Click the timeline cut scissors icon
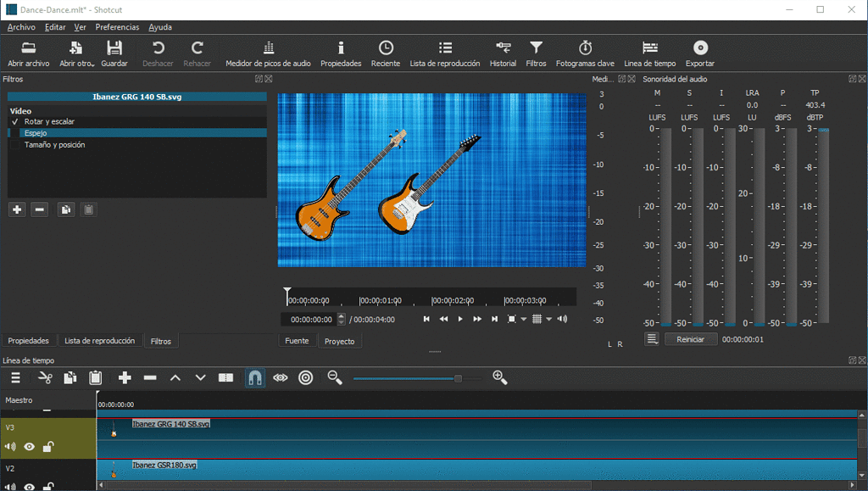The width and height of the screenshot is (868, 491). click(45, 378)
